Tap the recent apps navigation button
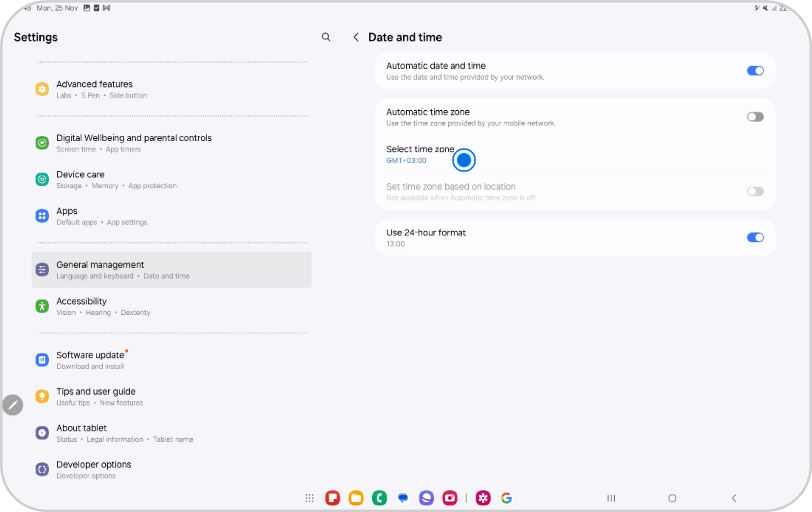Screen dimensions: 812x512 coord(611,498)
